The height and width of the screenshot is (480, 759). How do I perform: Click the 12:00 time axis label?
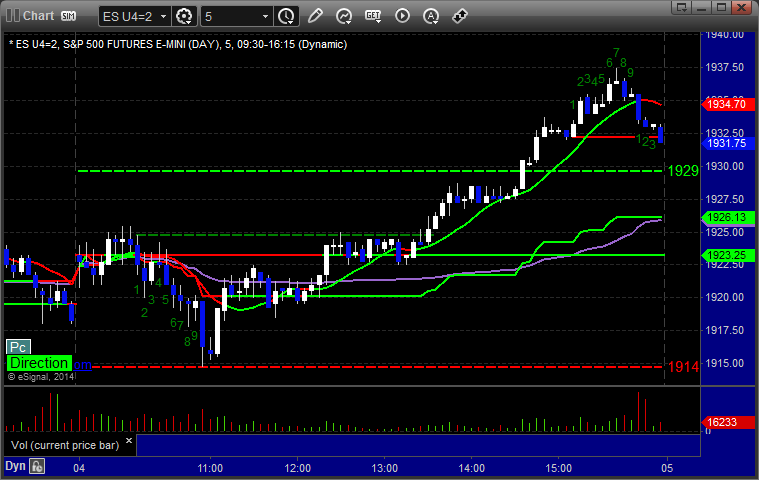point(297,468)
